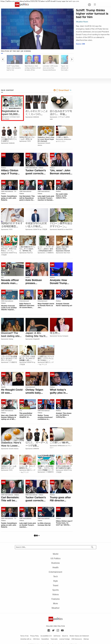
Task: Go to World in footer navigation
Action: [x=56, y=554]
